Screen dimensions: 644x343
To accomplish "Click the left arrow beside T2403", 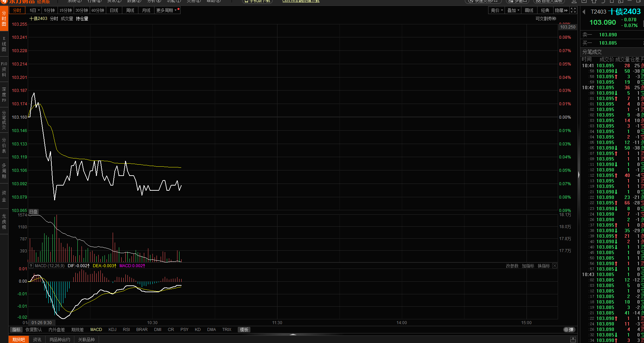I will pos(584,12).
